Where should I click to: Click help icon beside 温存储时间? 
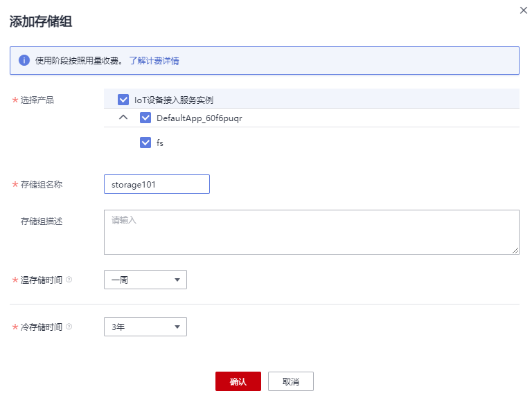click(x=69, y=280)
